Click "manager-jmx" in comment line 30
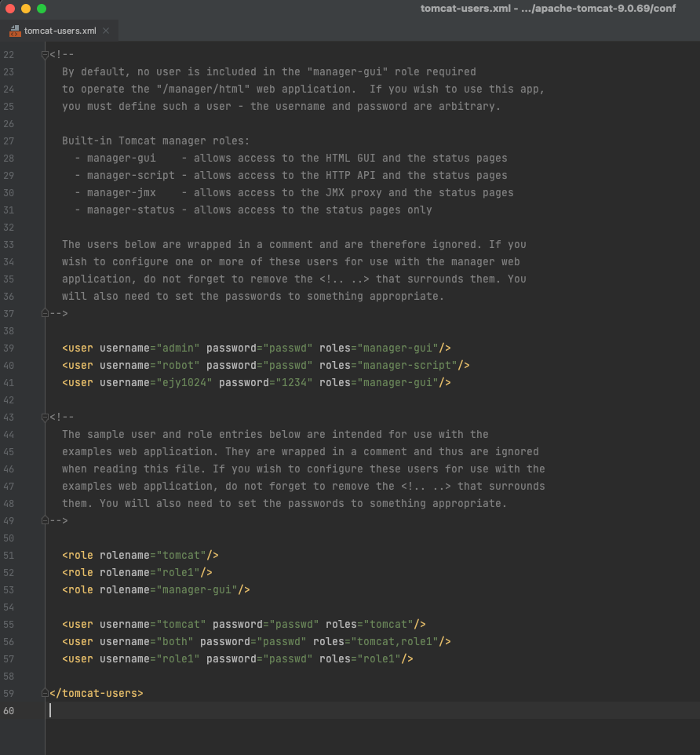Viewport: 700px width, 755px height. pyautogui.click(x=122, y=192)
